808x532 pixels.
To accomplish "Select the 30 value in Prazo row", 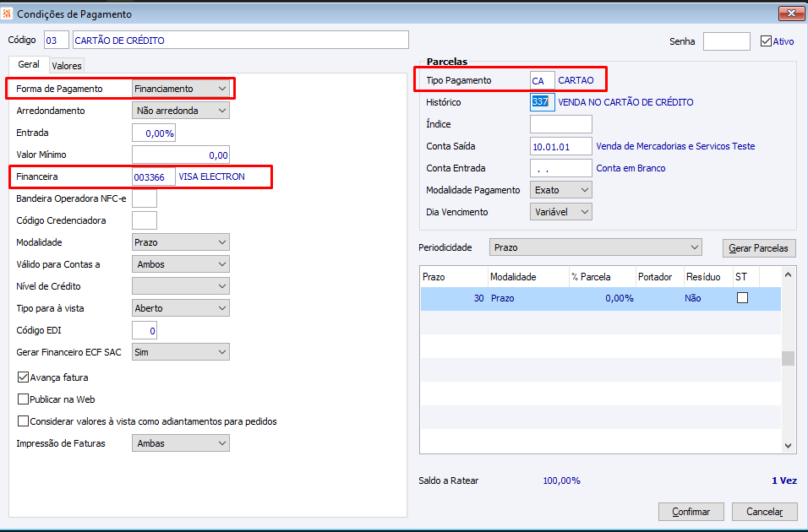I will tap(478, 298).
